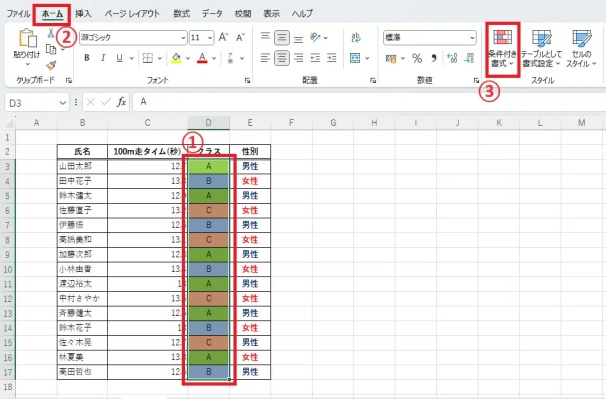Image resolution: width=606 pixels, height=399 pixels.
Task: Click the Paste (貼り付け) clipboard icon
Action: [27, 38]
